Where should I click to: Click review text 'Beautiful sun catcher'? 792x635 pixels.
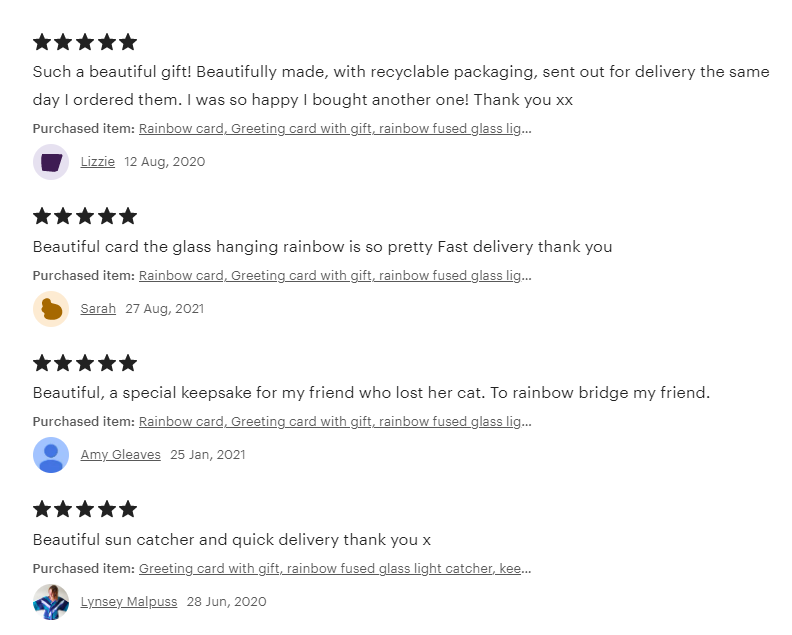click(232, 540)
